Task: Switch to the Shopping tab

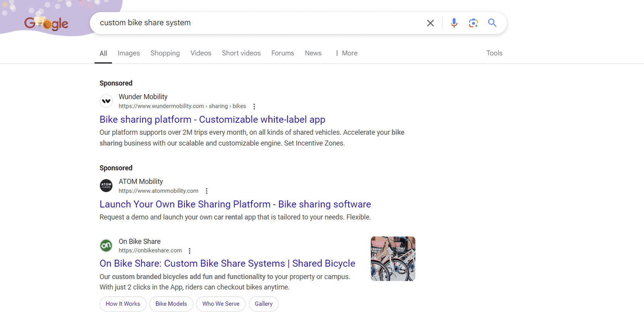Action: (x=165, y=53)
